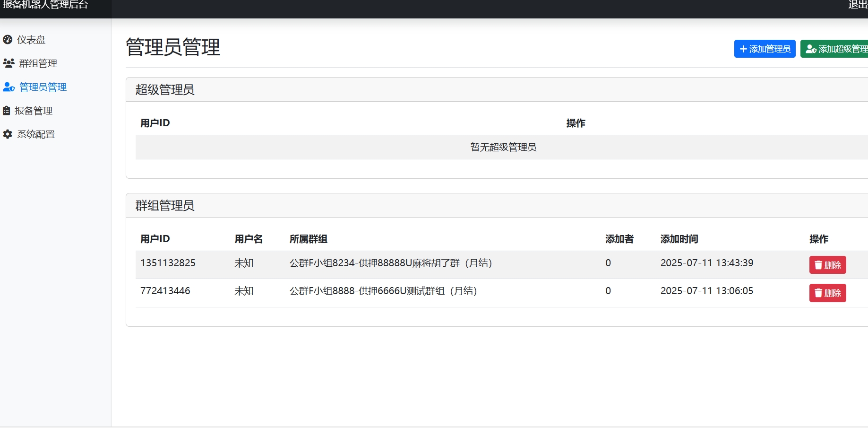Click the dashboard gauge icon in sidebar
Screen dimensions: 868x428
(8, 40)
